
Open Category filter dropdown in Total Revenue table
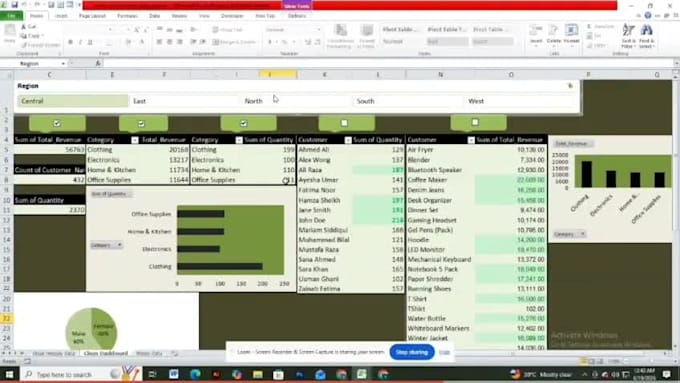[135, 140]
